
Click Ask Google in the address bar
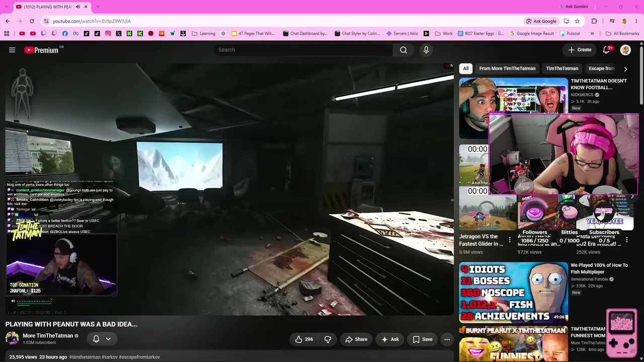pyautogui.click(x=541, y=21)
